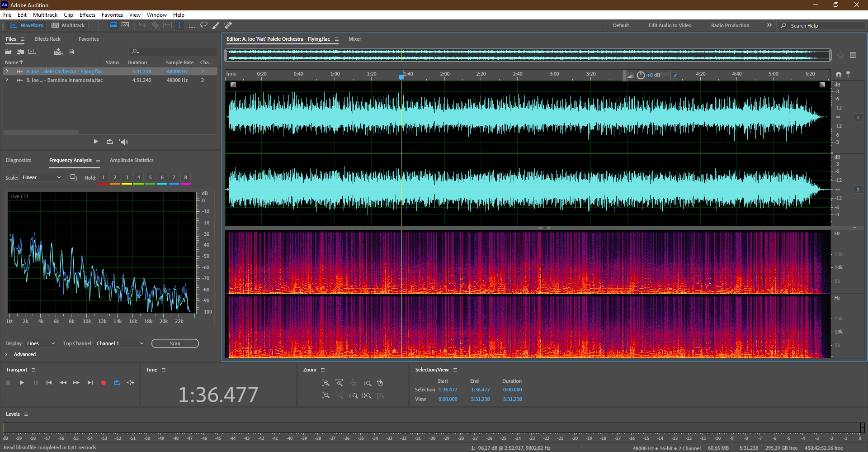Click Hold button 1
868x452 pixels.
point(103,177)
